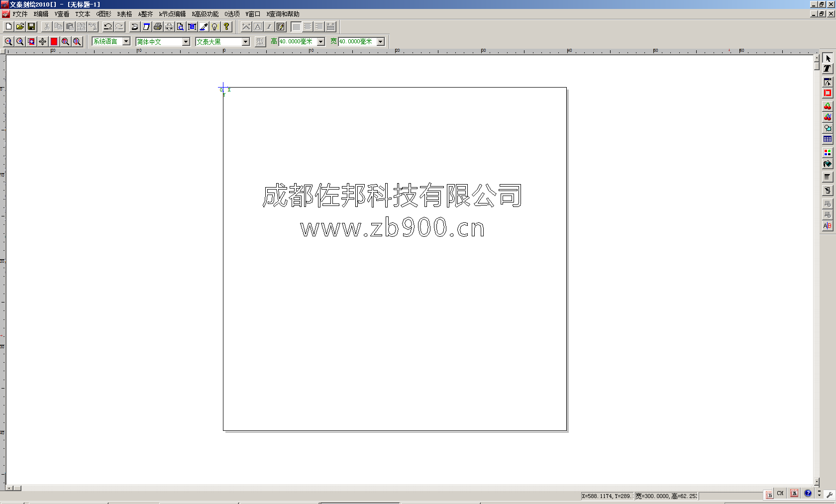Open an existing file

[20, 26]
